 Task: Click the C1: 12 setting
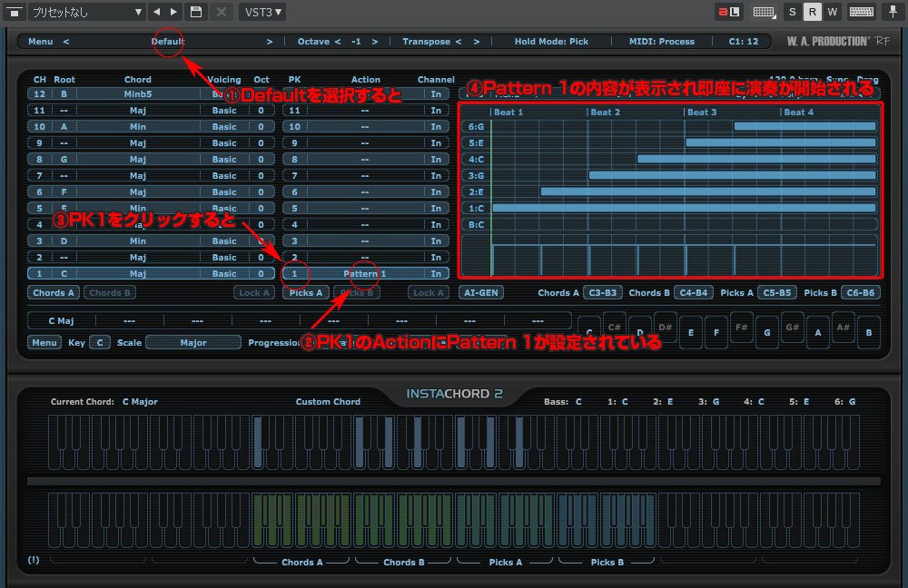tap(744, 42)
